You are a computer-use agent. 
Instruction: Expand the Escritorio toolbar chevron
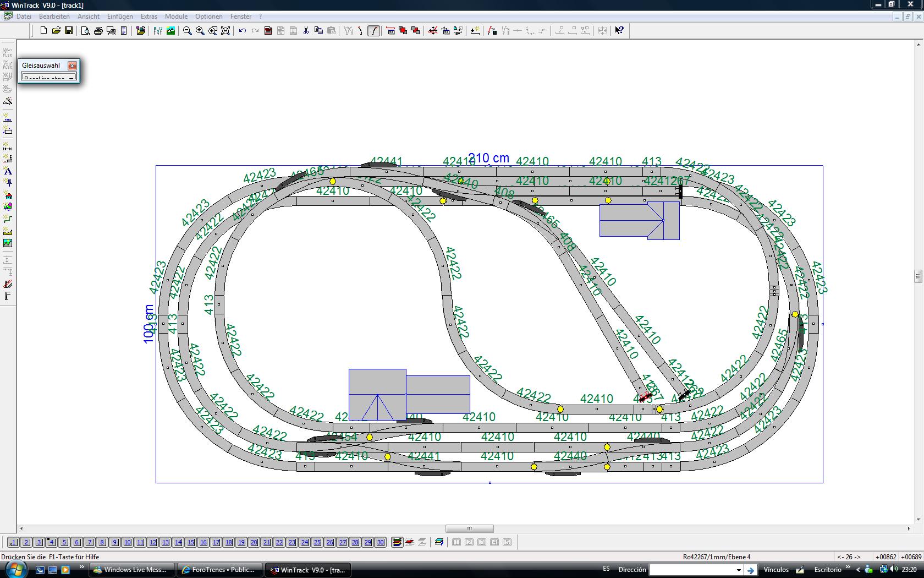[x=848, y=567]
